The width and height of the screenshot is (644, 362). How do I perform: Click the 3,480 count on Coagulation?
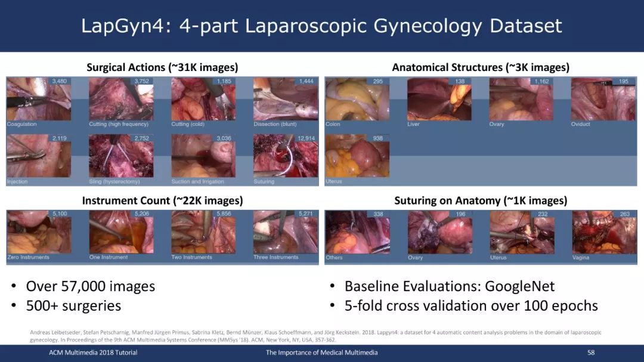click(x=59, y=81)
